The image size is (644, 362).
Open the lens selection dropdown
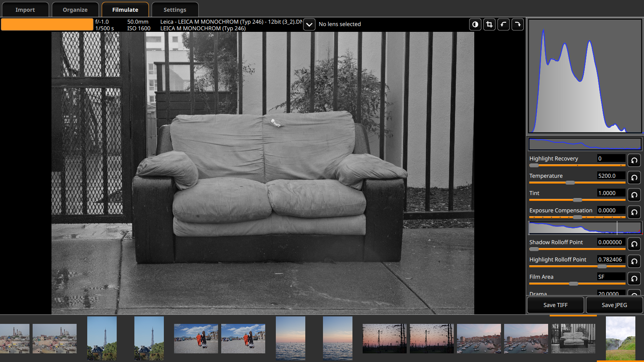(309, 24)
